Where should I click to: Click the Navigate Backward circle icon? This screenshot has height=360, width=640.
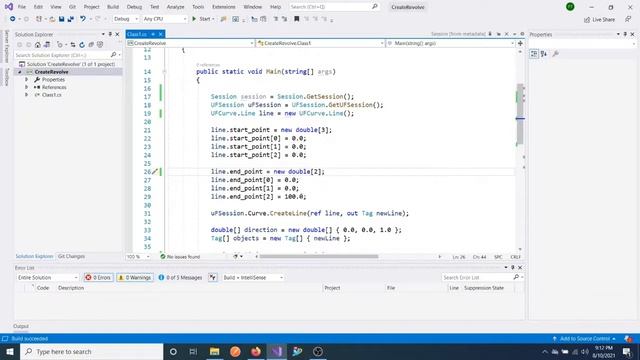point(13,19)
